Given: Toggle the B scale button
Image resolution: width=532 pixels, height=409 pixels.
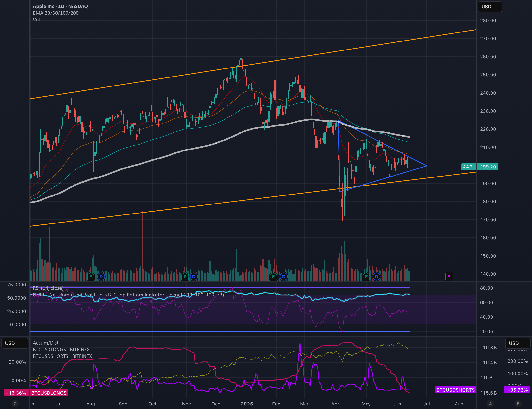Looking at the screenshot, I should [518, 404].
